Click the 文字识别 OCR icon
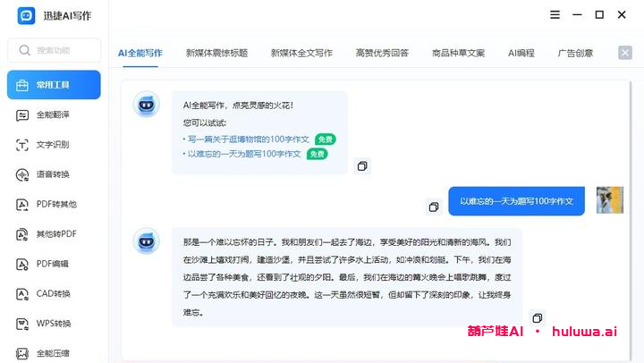 (22, 145)
